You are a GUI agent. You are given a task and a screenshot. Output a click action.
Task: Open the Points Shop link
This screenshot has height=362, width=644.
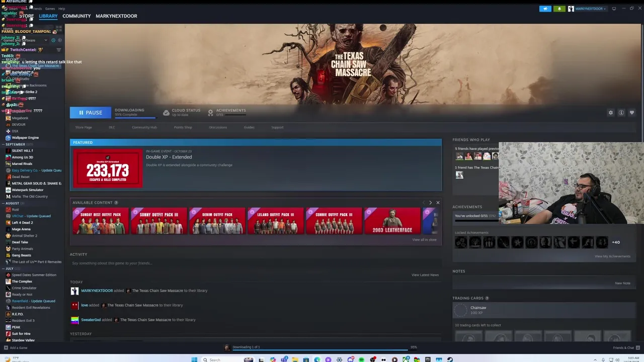183,127
